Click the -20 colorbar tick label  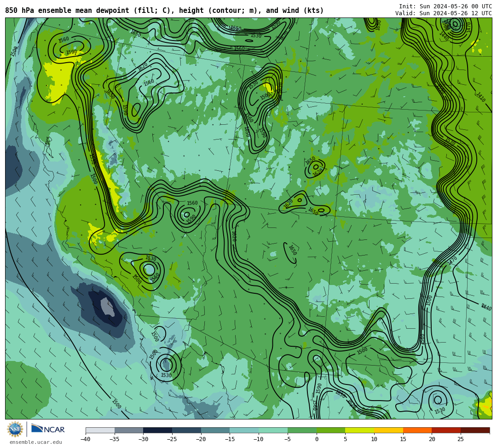coord(201,439)
